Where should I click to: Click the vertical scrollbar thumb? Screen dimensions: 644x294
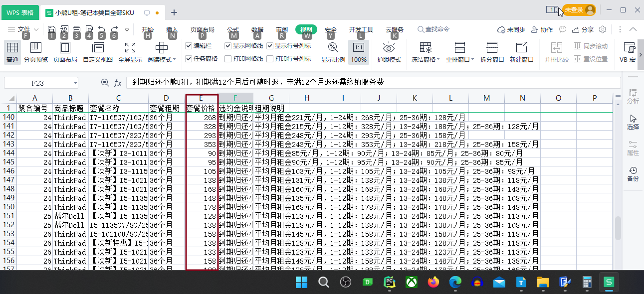click(619, 228)
